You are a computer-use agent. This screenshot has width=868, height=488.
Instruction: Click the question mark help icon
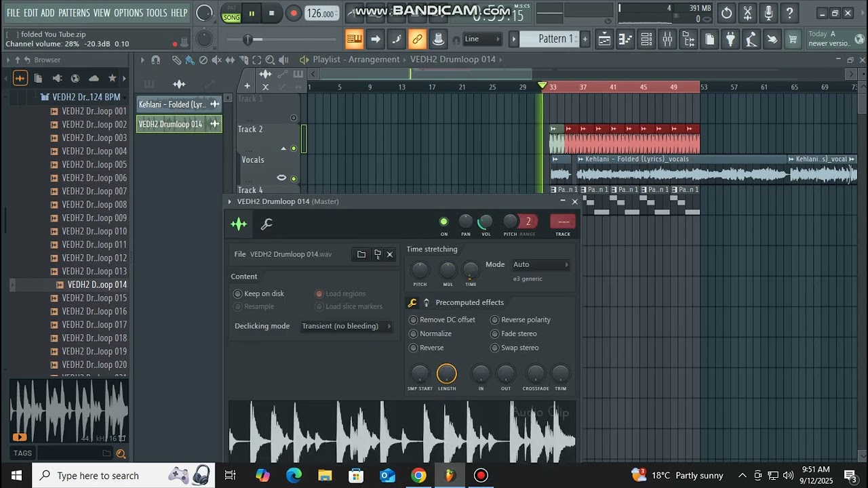(789, 13)
